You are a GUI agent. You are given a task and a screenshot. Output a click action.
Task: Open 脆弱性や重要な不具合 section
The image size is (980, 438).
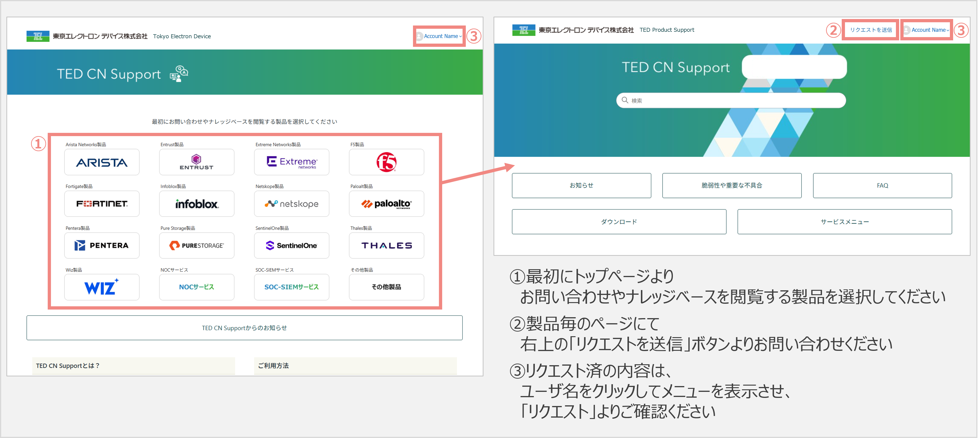click(x=731, y=185)
